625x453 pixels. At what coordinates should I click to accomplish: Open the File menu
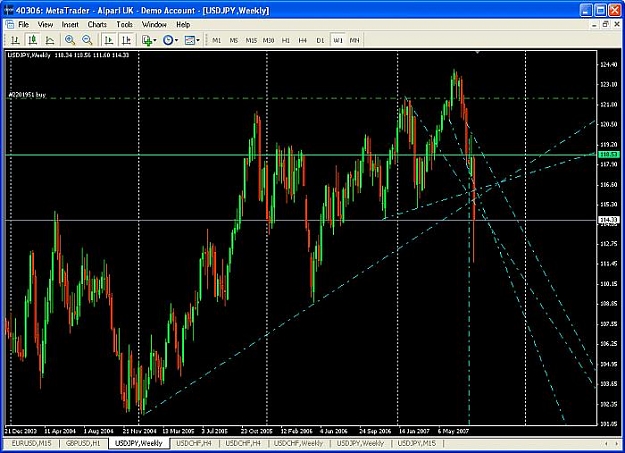coord(24,25)
